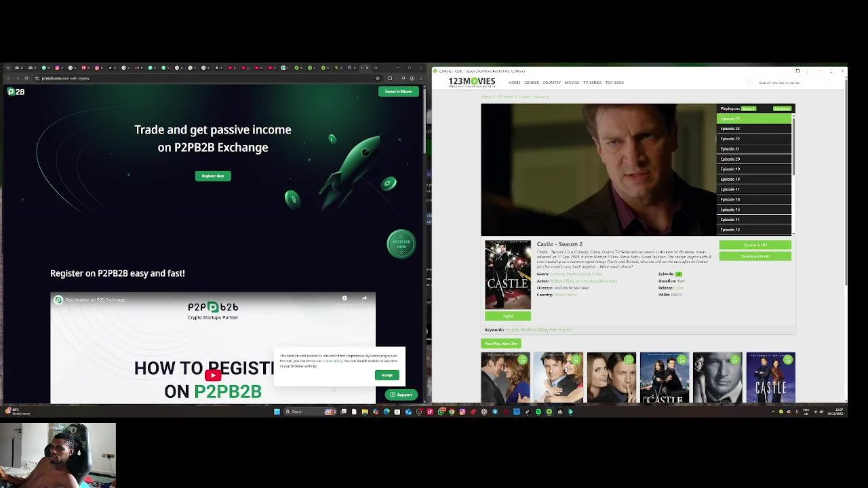Open Season 2 selector above episode list
This screenshot has height=488, width=868.
click(748, 108)
